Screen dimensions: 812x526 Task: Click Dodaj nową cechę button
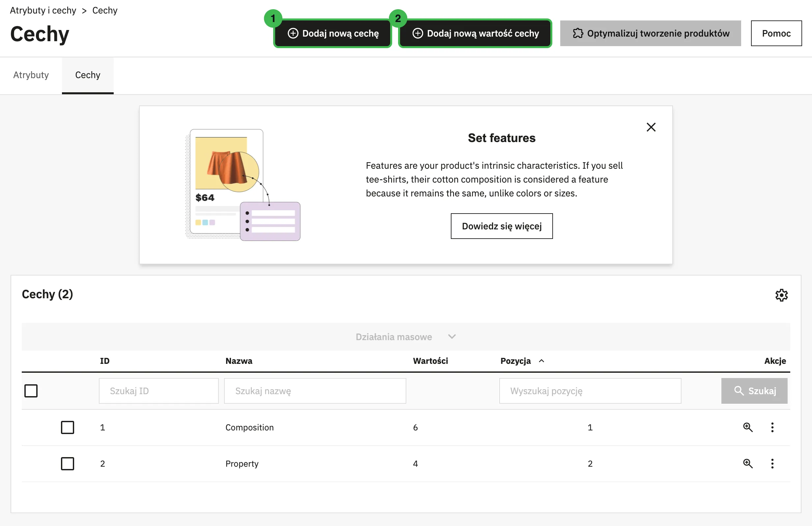(x=333, y=33)
